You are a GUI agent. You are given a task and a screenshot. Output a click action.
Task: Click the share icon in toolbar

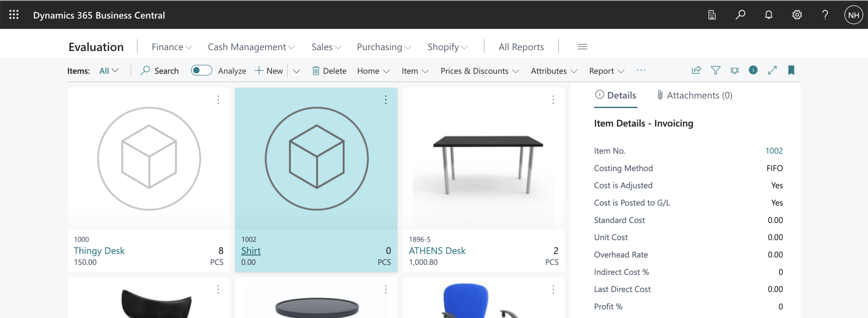click(x=696, y=70)
